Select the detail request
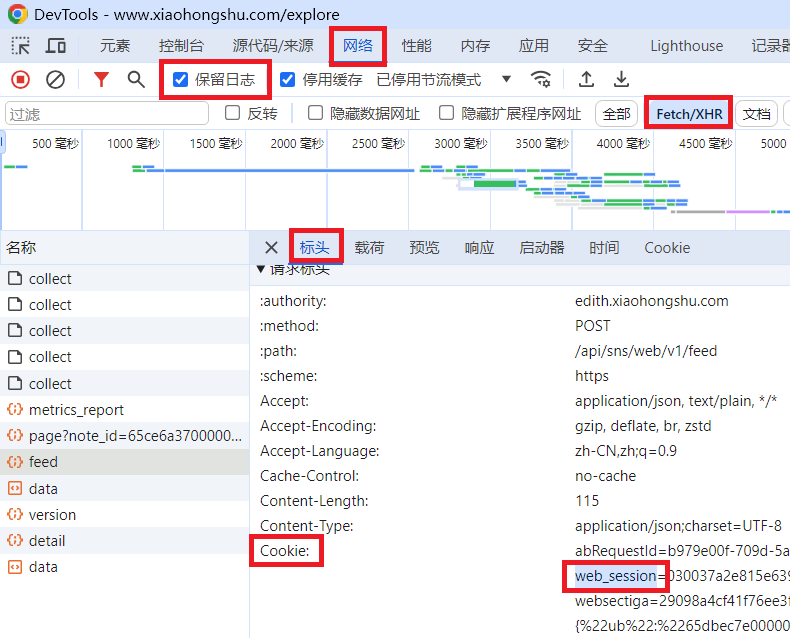 click(124, 541)
